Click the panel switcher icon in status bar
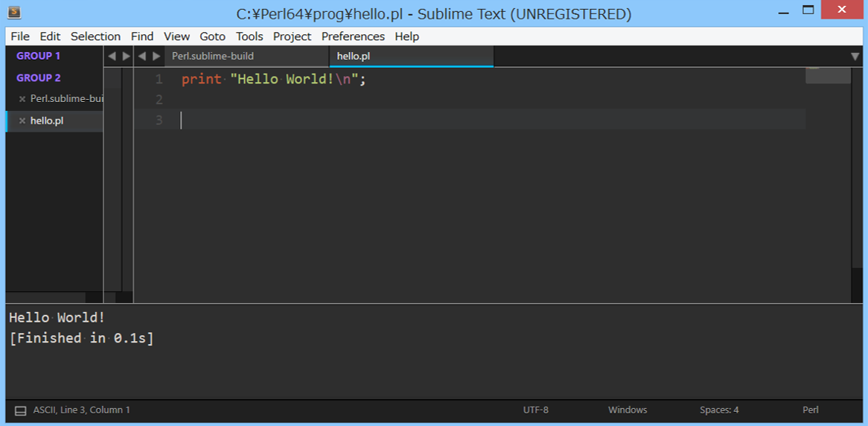The width and height of the screenshot is (868, 426). [x=21, y=411]
